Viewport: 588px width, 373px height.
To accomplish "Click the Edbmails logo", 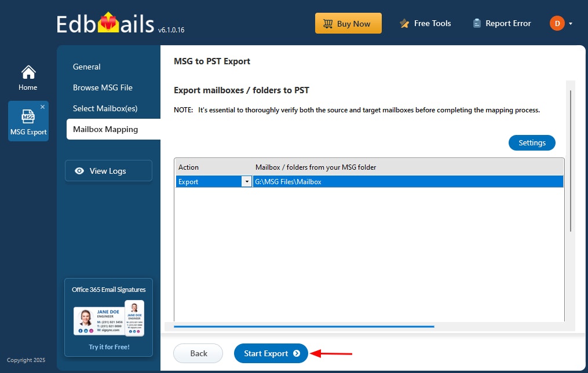I will [105, 24].
